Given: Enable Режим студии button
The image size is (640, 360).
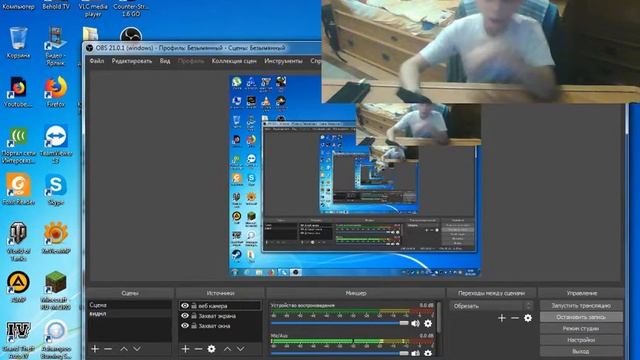Looking at the screenshot, I should pyautogui.click(x=581, y=328).
